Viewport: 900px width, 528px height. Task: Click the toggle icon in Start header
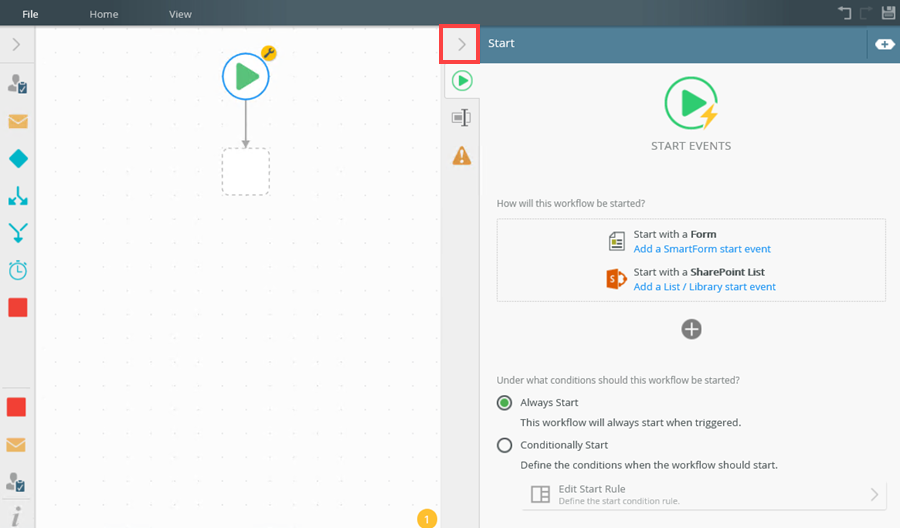(885, 44)
